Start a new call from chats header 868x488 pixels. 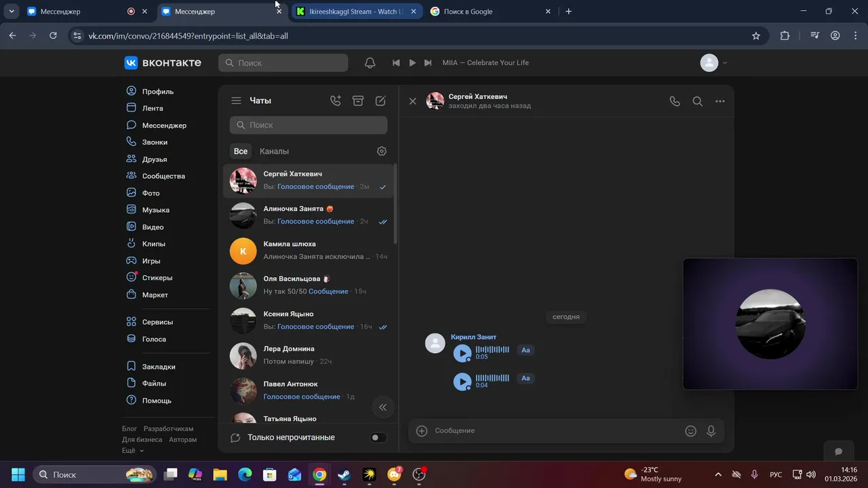336,100
